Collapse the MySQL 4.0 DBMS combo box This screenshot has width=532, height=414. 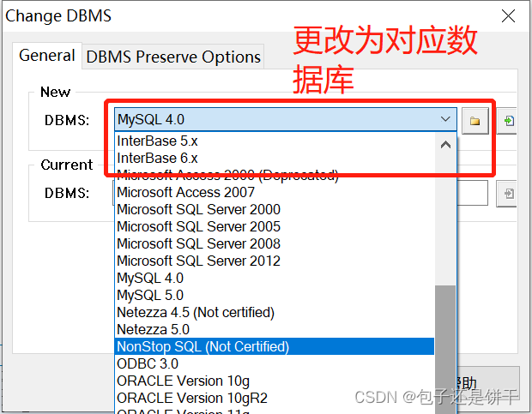445,119
